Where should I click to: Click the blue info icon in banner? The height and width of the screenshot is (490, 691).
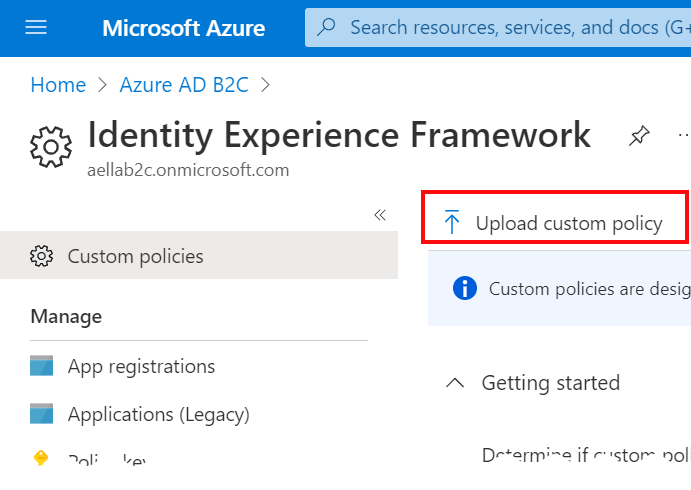(464, 289)
